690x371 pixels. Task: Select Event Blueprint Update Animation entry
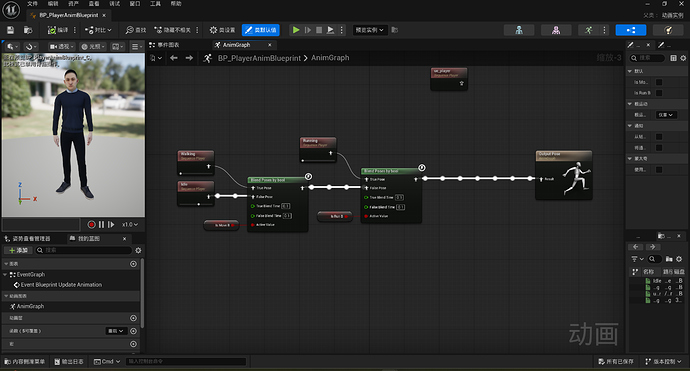pyautogui.click(x=61, y=285)
